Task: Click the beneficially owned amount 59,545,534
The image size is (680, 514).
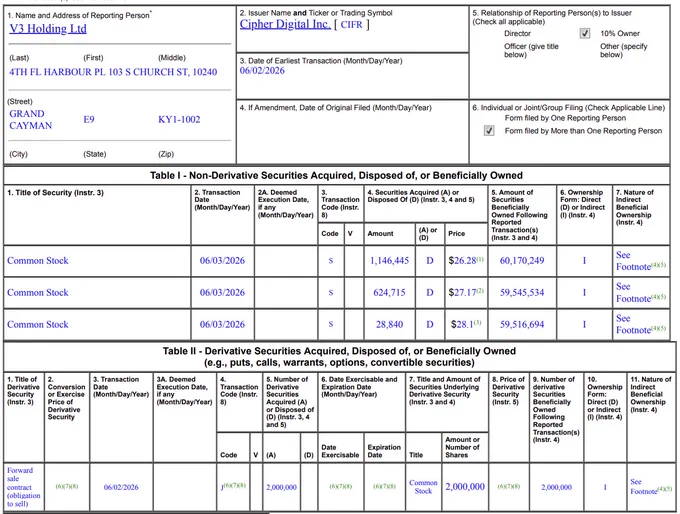Action: (x=522, y=293)
